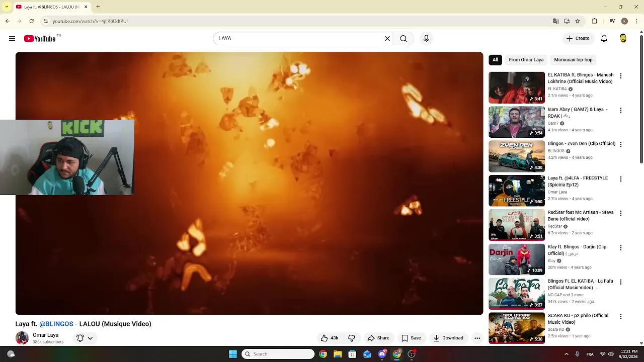Open options for SCARA KO p2 phile video

[620, 316]
